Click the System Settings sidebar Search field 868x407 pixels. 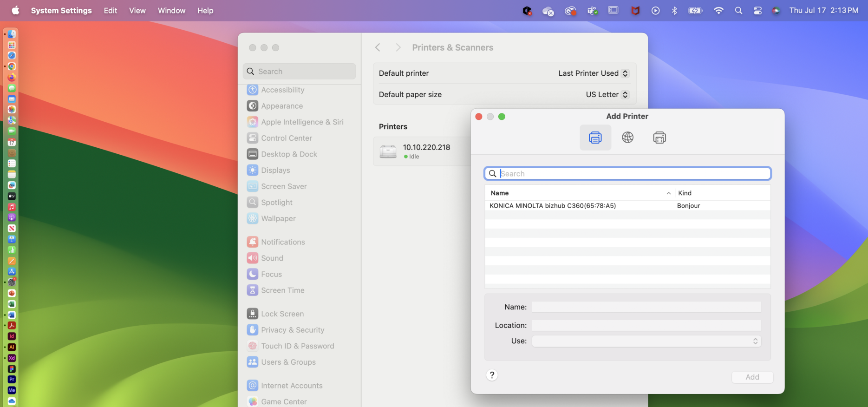coord(300,72)
